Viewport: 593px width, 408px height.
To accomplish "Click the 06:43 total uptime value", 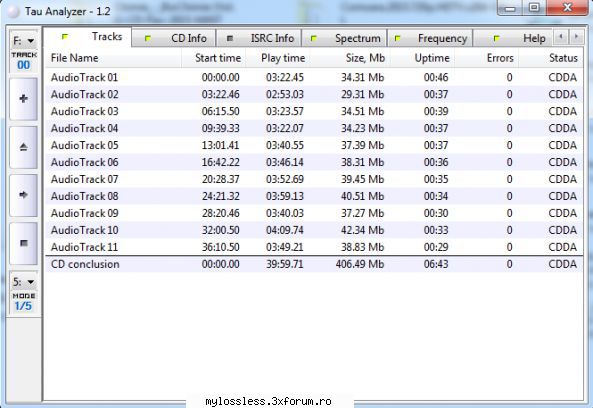I will tap(436, 264).
